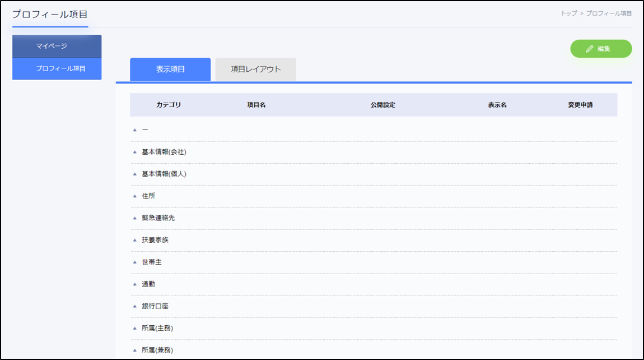Screen dimensions: 644x360
Task: Expand the 基本情報(個人) category triangle
Action: 134,174
